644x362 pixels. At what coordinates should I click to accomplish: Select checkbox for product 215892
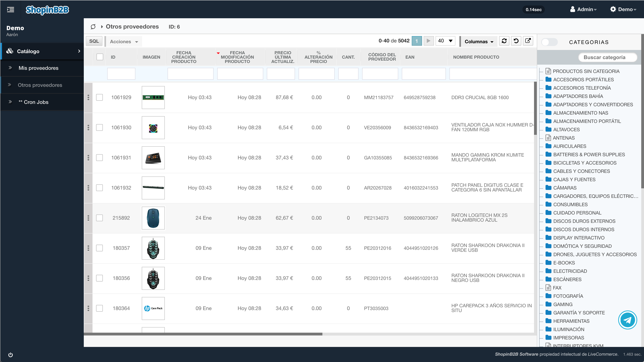coord(99,218)
